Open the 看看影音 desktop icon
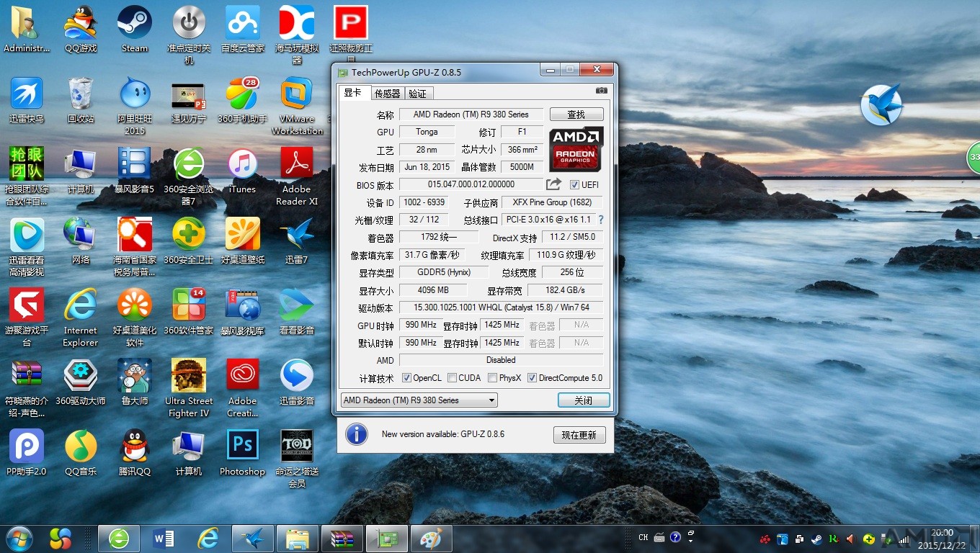The image size is (980, 553). point(297,312)
